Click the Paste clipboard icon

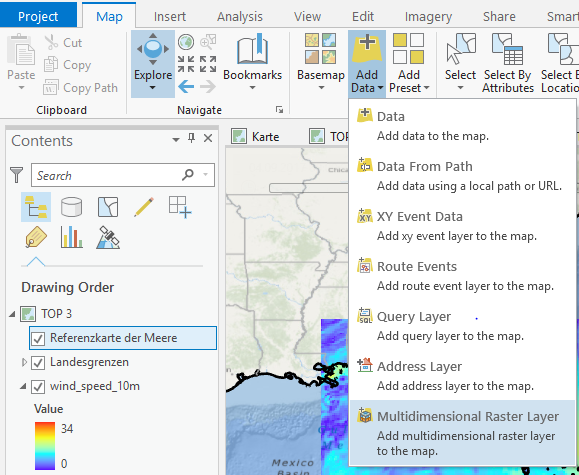21,49
